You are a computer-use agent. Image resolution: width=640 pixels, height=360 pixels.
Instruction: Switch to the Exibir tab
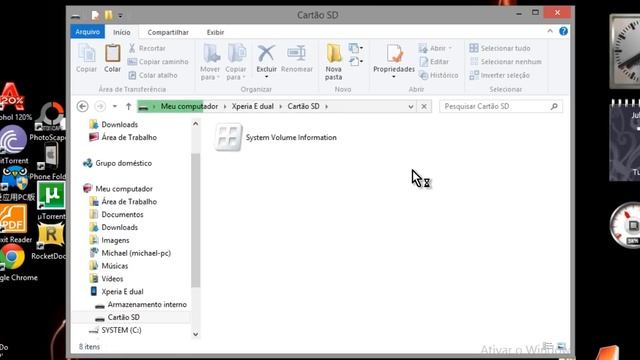pos(215,32)
